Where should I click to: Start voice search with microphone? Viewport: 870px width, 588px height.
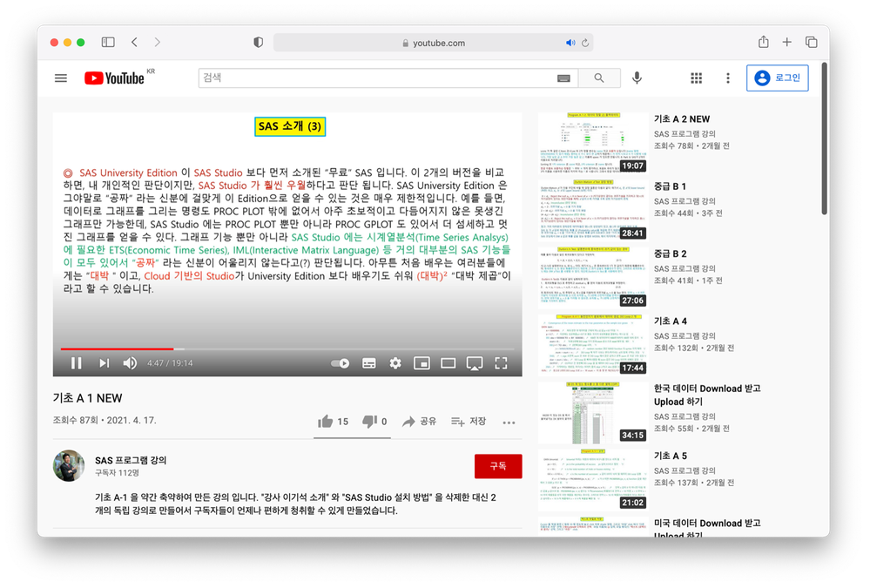pyautogui.click(x=637, y=78)
